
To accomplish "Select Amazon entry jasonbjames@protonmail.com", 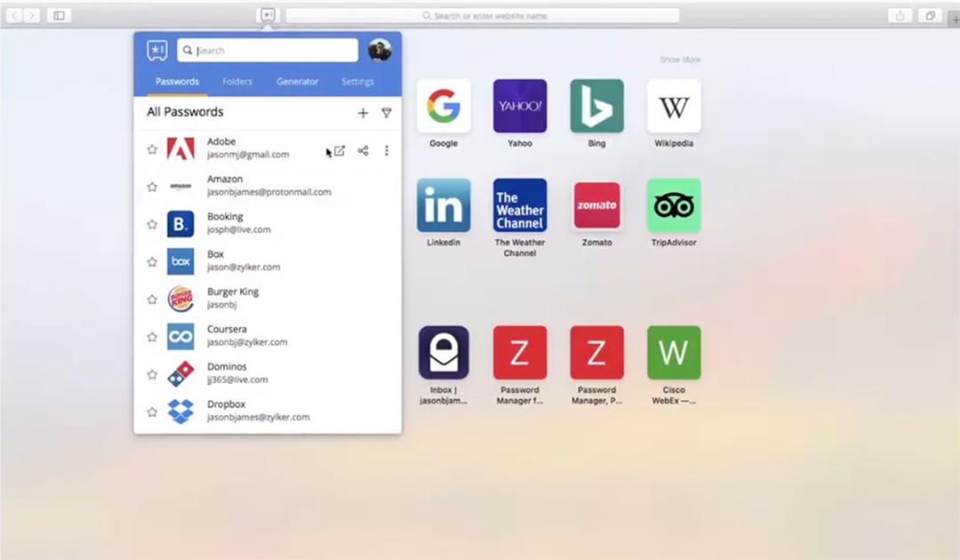I will (268, 186).
